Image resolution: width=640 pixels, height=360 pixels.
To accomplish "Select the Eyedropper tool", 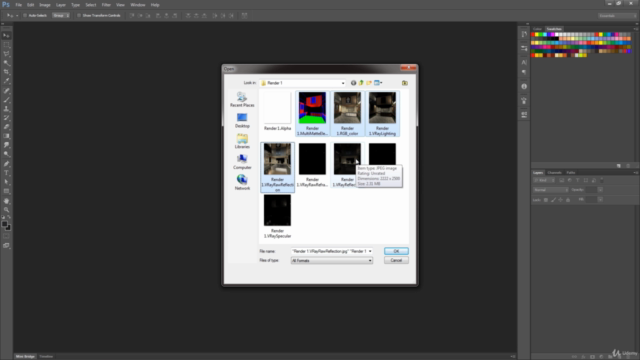I will [6, 81].
